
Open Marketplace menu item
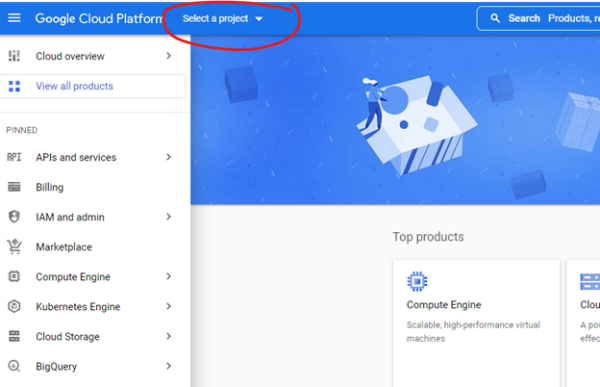click(x=64, y=247)
